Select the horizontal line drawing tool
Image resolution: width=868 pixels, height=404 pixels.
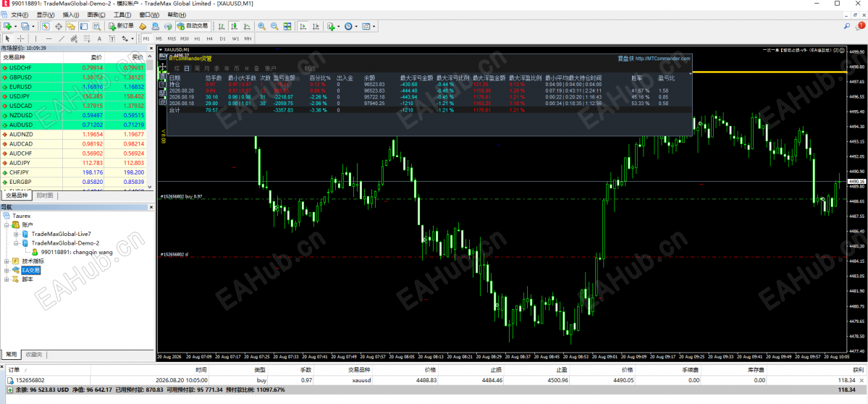pyautogui.click(x=49, y=39)
